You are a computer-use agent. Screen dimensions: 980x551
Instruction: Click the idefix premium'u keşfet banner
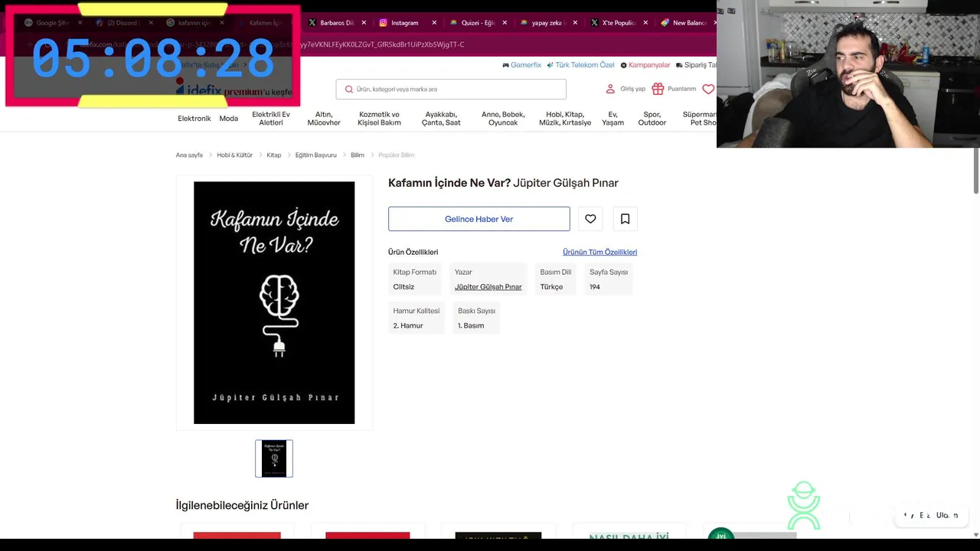234,91
